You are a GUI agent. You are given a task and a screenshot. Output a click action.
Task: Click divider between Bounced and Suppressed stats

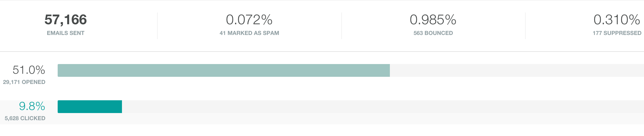(525, 26)
